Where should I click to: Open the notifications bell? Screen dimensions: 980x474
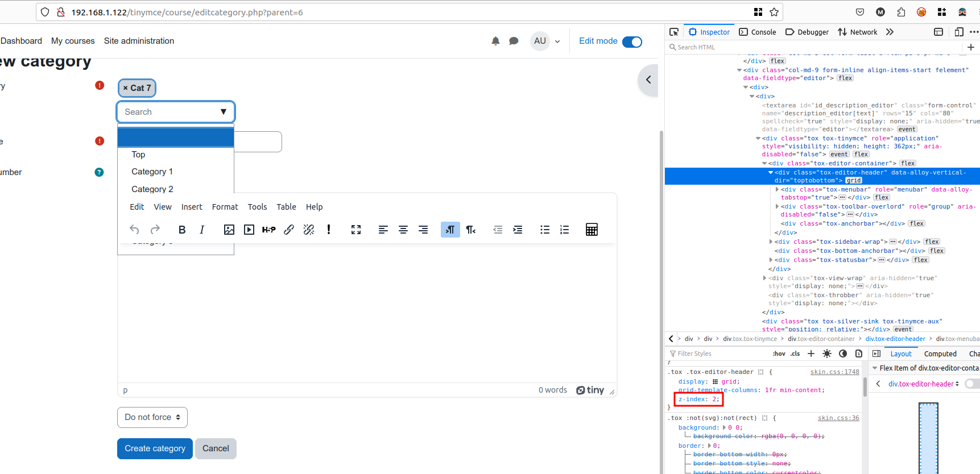coord(495,41)
